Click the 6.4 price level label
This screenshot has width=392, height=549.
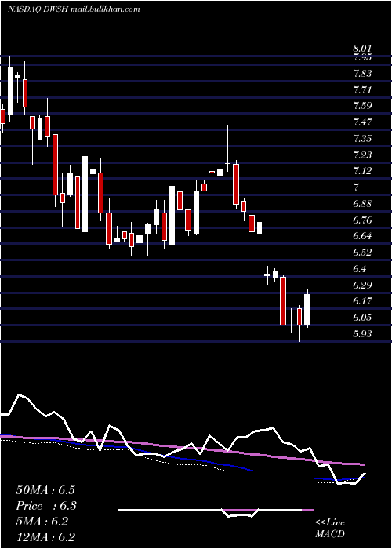(360, 269)
